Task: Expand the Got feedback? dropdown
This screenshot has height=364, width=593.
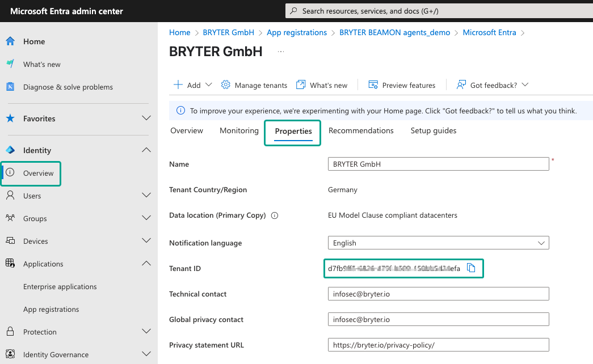Action: [524, 85]
